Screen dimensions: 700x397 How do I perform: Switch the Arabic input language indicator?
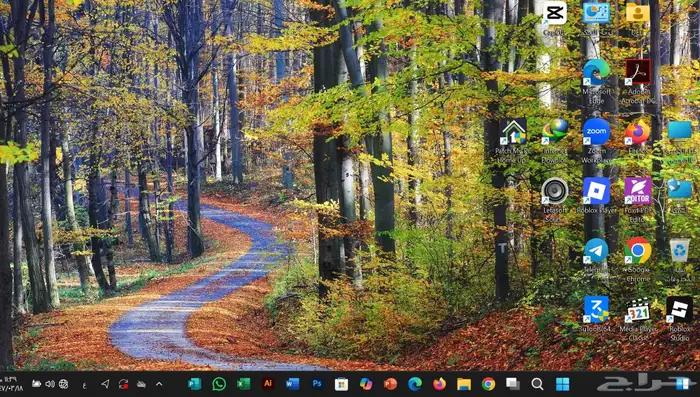pyautogui.click(x=84, y=384)
